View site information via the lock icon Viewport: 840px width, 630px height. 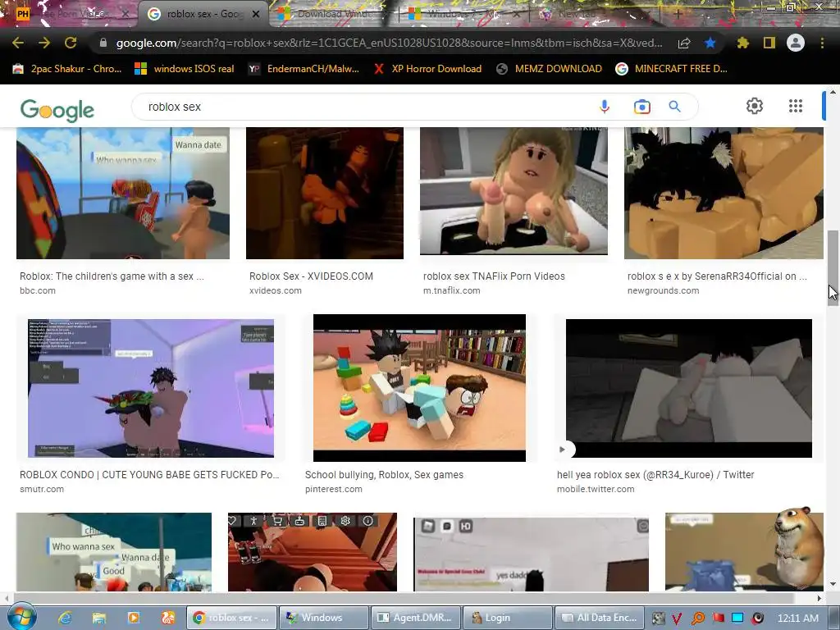click(x=103, y=43)
